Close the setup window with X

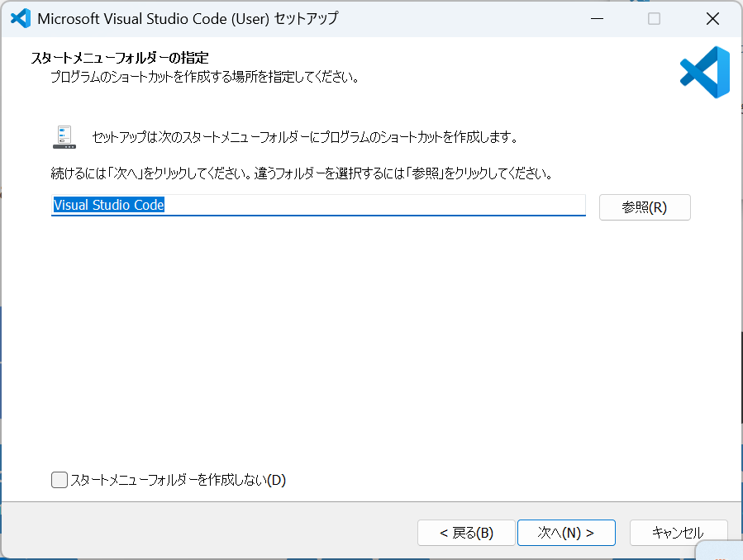coord(712,18)
